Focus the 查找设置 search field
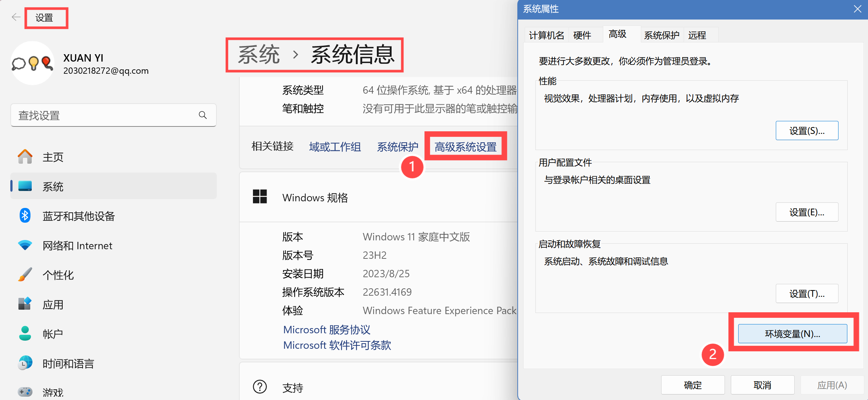 coord(103,115)
